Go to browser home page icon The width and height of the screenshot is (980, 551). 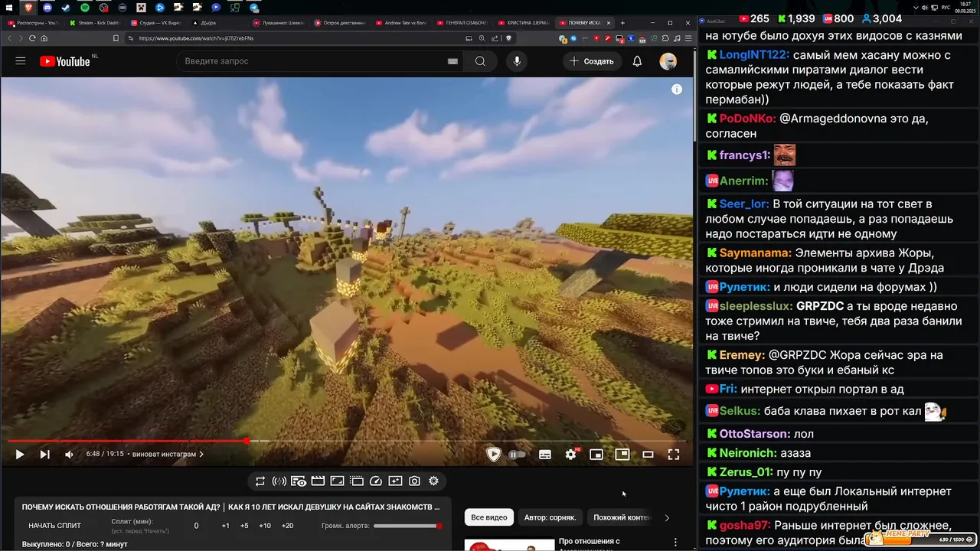point(44,38)
